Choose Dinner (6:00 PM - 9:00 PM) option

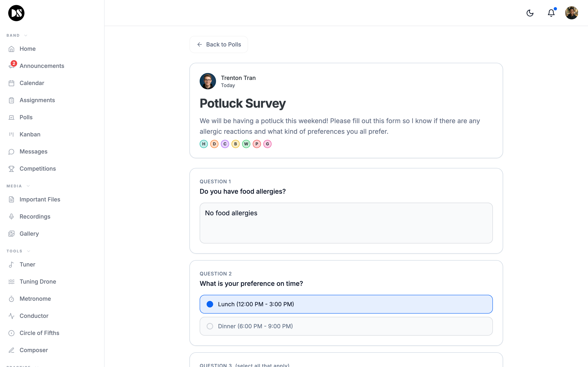pos(346,326)
